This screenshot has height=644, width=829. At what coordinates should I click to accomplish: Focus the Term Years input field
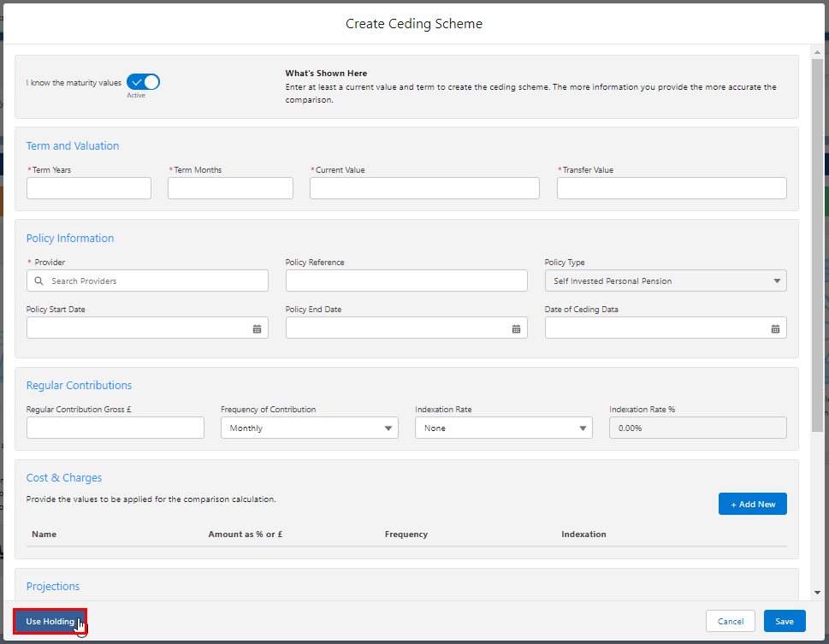(x=89, y=188)
